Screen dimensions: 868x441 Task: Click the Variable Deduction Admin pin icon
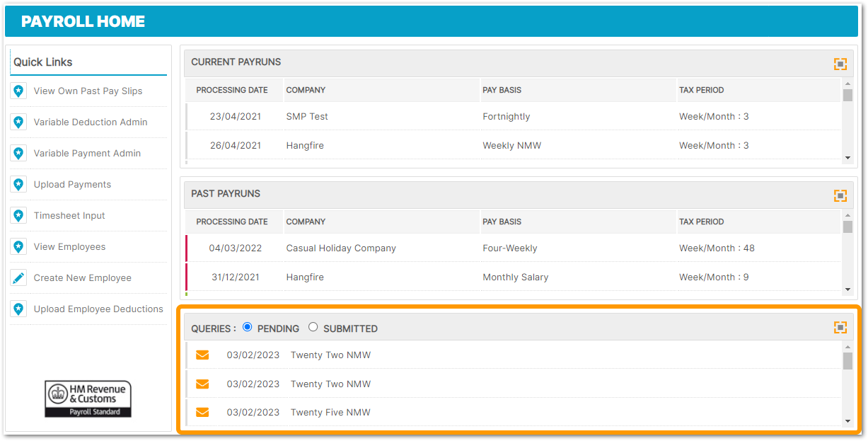point(18,122)
